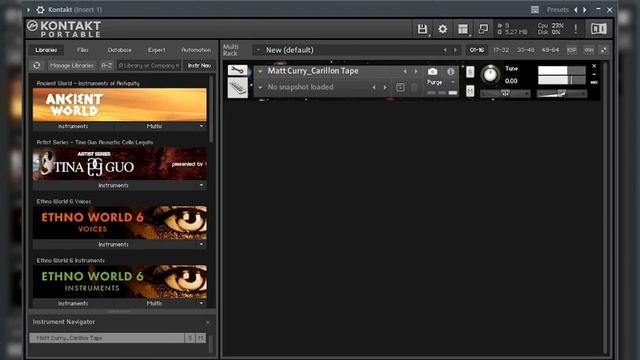Toggle A-Z library sorting
Image resolution: width=640 pixels, height=360 pixels.
coord(107,65)
